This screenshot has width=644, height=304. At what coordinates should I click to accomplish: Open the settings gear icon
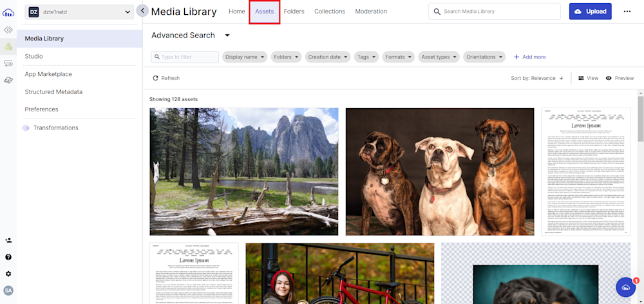(x=8, y=274)
